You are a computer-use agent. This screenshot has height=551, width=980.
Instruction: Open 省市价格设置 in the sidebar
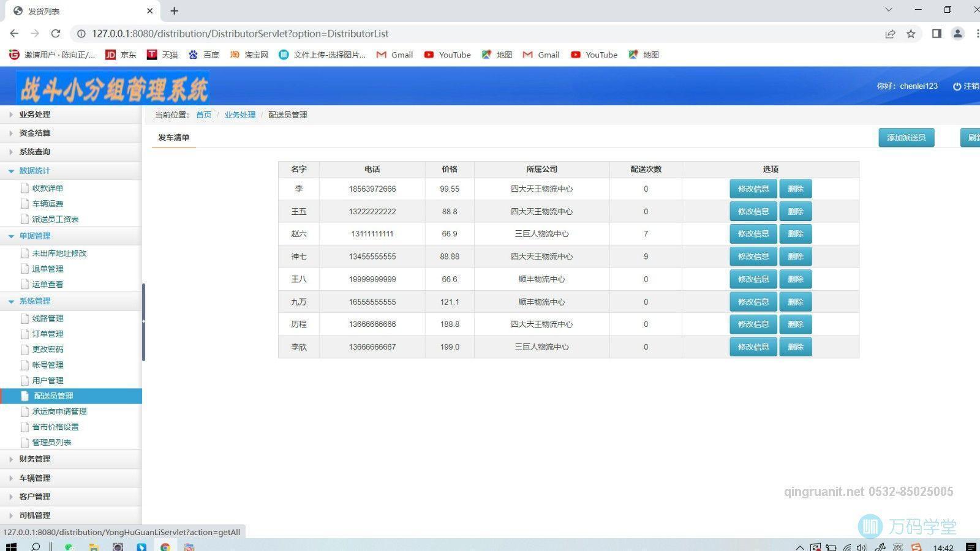coord(55,427)
